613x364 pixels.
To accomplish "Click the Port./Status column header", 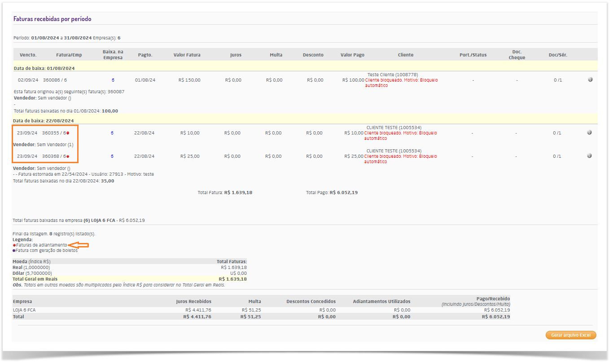I will (x=473, y=55).
